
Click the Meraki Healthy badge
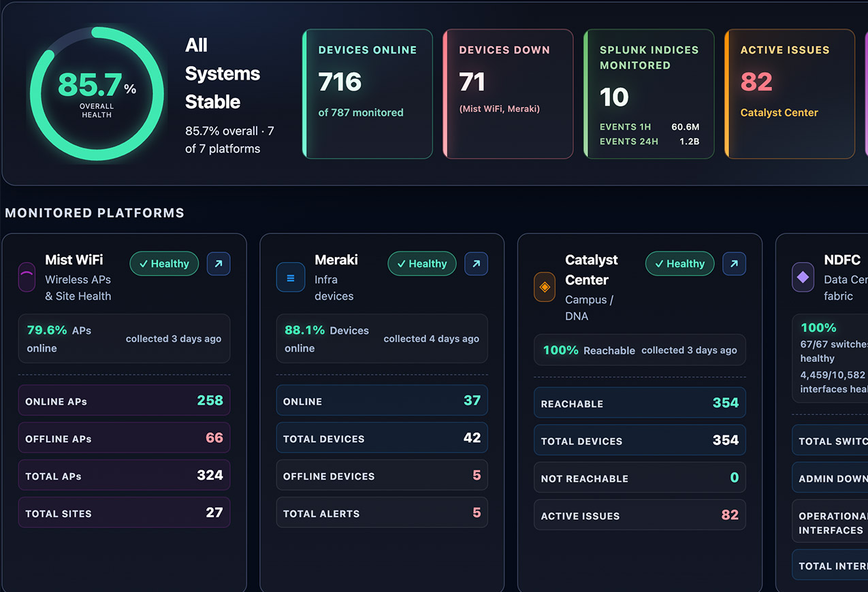point(422,263)
